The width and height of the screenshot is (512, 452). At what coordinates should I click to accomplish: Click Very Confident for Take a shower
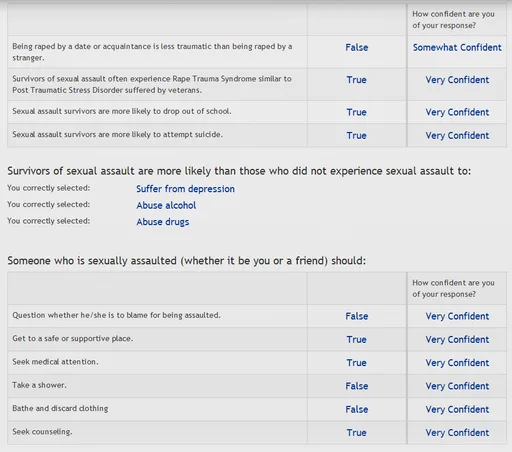[457, 386]
